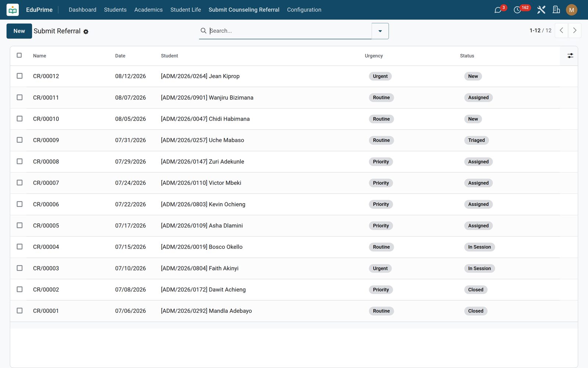The image size is (588, 368).
Task: Tick the checkbox for CR/00005
Action: point(19,225)
